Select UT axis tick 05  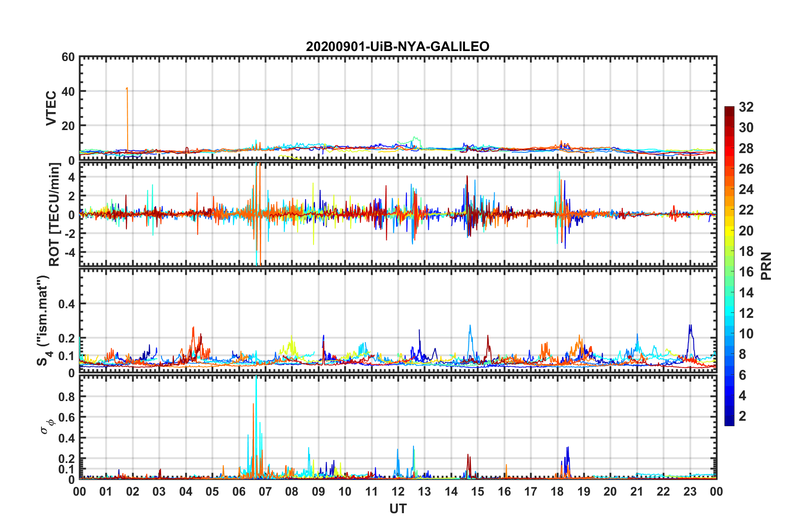click(x=212, y=491)
